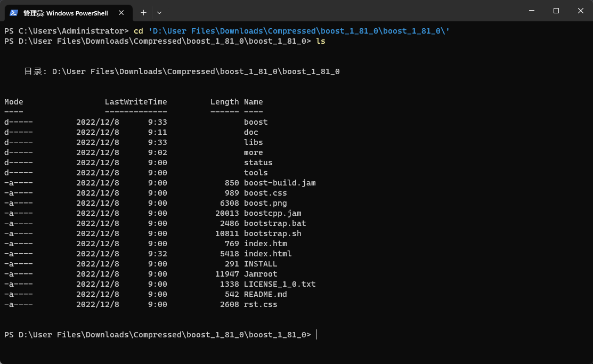Click the Mode column header

pos(14,102)
